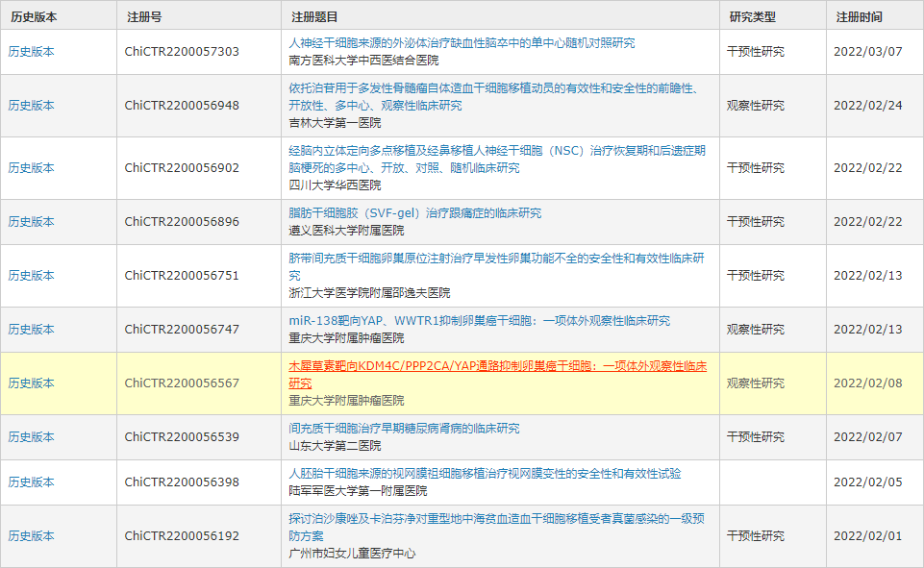Open the 经脑内立体定向 NSC transplant study
This screenshot has width=924, height=568.
click(497, 151)
